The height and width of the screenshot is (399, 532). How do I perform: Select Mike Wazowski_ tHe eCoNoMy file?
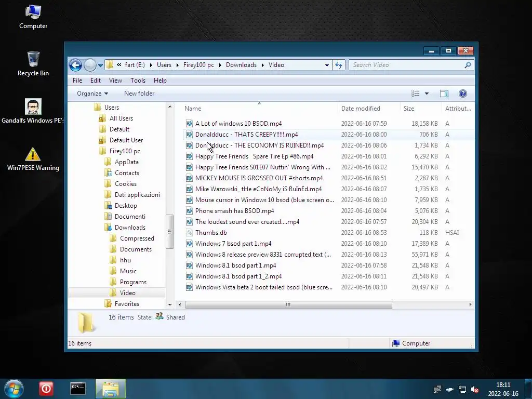pyautogui.click(x=258, y=189)
